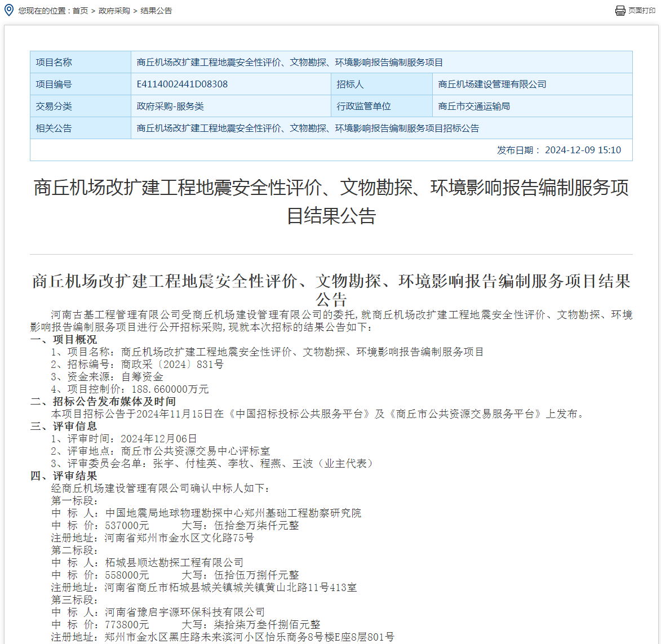Open 政府采购 breadcrumb link

(114, 11)
